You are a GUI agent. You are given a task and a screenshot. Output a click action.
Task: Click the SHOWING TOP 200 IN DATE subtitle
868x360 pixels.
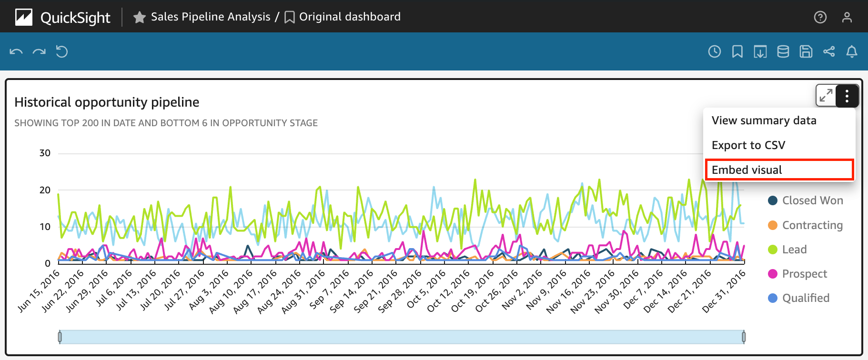[x=166, y=123]
